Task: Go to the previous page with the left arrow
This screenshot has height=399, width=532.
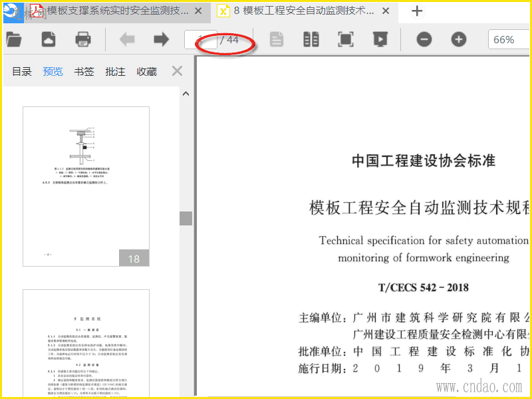Action: point(127,39)
